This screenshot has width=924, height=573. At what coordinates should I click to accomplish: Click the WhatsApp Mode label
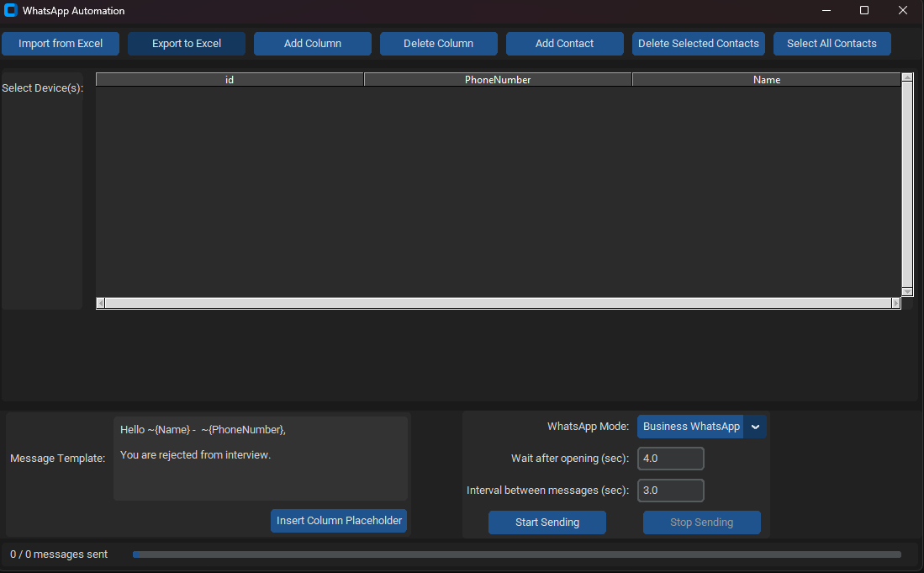588,427
